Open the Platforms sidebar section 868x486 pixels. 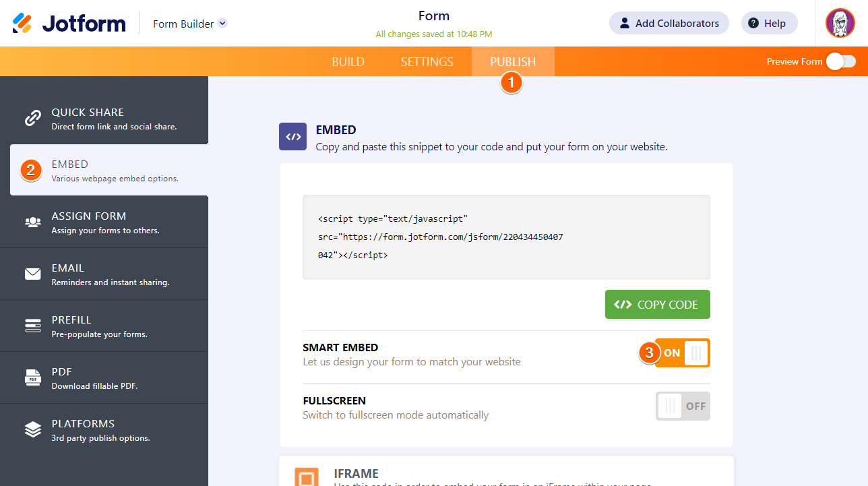click(104, 430)
